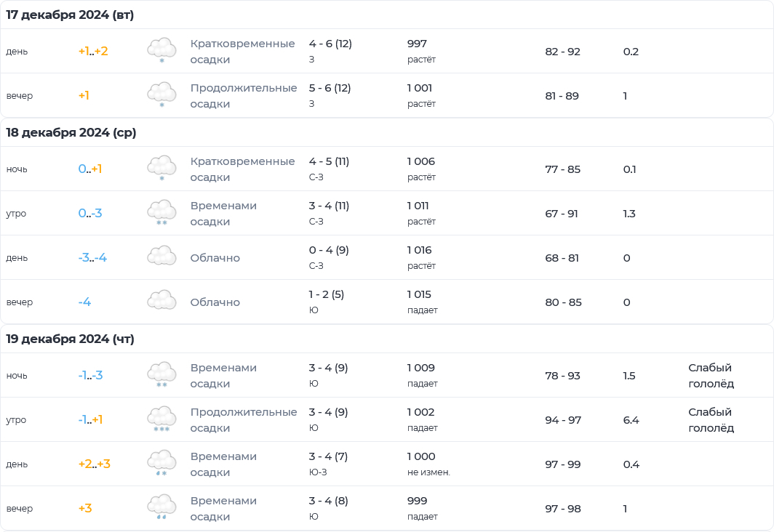Select the "-3..-4" temperature on 18 December
Screen dimensions: 774x532
(x=92, y=258)
